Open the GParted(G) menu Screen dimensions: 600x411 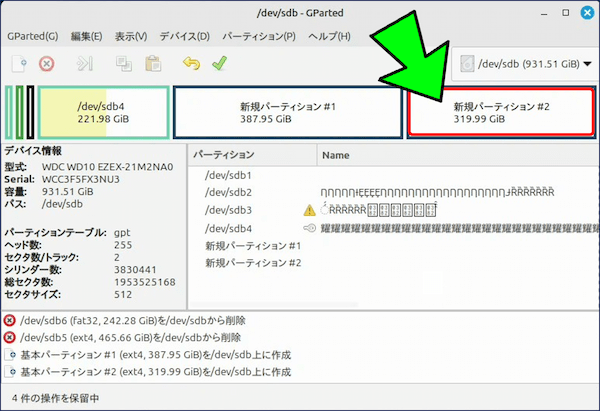(32, 36)
